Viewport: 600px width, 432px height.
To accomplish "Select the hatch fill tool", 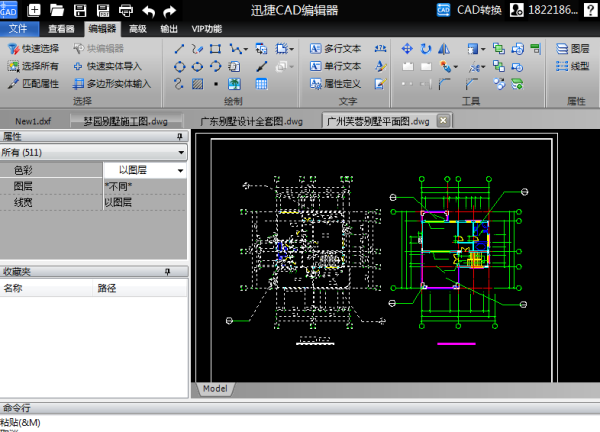I will tap(197, 84).
